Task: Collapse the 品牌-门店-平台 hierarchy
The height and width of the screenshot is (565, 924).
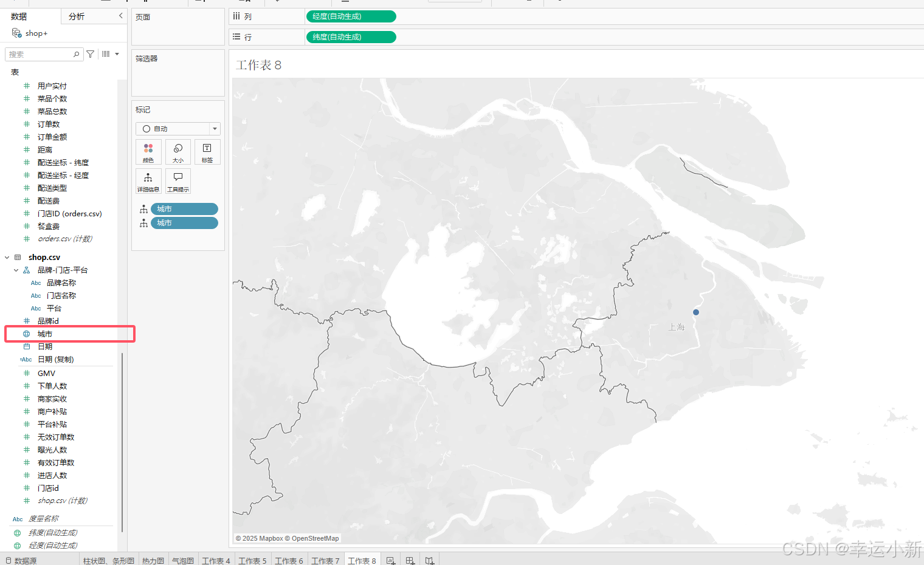Action: click(x=16, y=270)
